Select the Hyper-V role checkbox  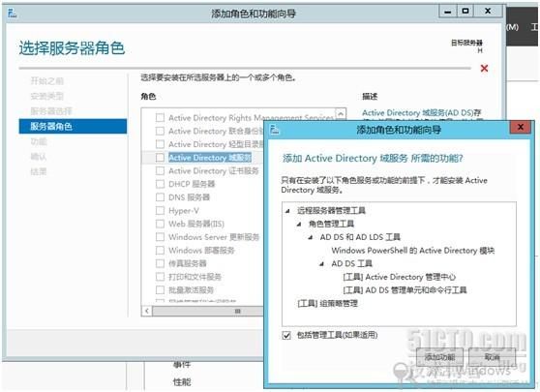click(160, 210)
